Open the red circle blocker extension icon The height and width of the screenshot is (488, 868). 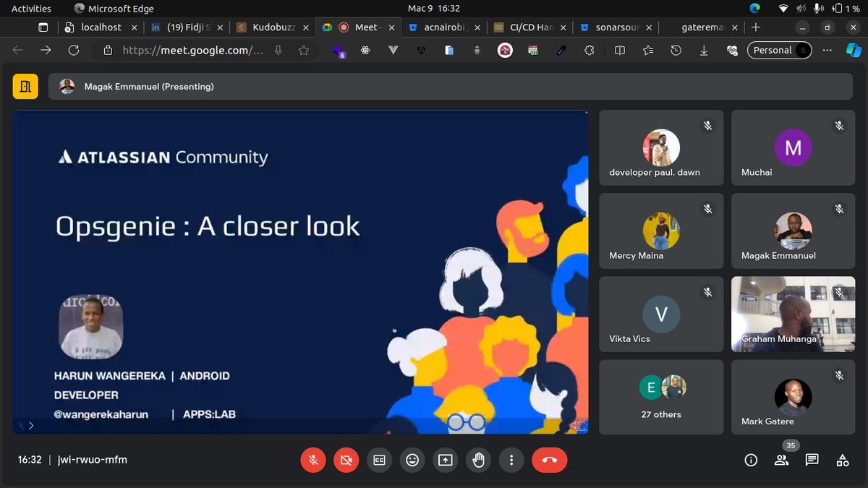(x=505, y=50)
